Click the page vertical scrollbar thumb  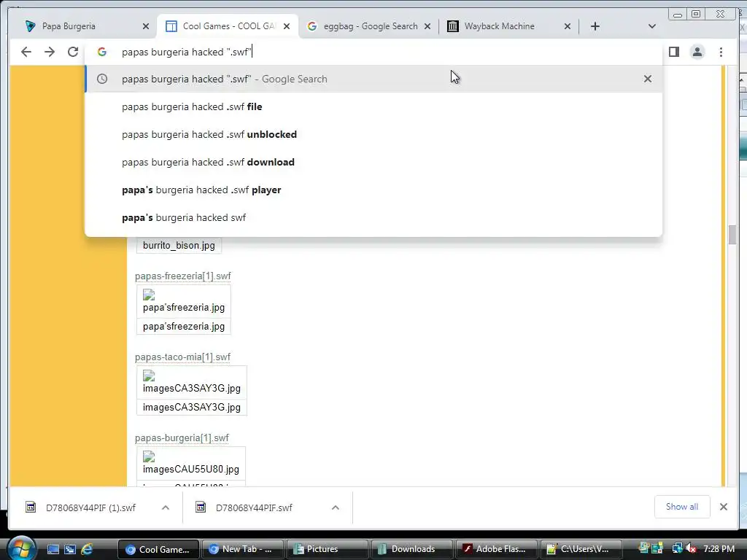(x=732, y=235)
